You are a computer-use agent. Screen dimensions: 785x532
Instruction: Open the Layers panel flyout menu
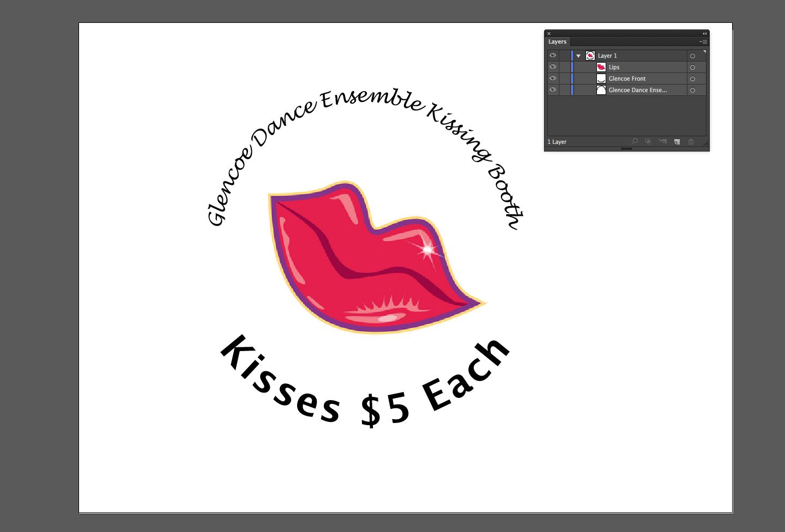point(703,41)
